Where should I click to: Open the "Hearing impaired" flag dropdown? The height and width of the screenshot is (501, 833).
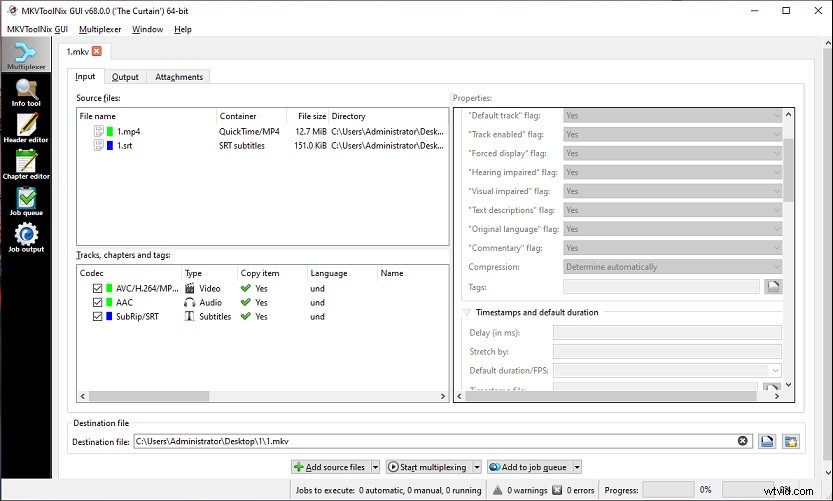point(673,172)
